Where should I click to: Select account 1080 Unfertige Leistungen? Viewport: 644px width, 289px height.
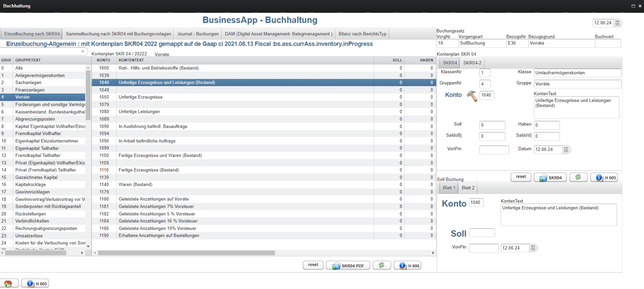click(264, 112)
